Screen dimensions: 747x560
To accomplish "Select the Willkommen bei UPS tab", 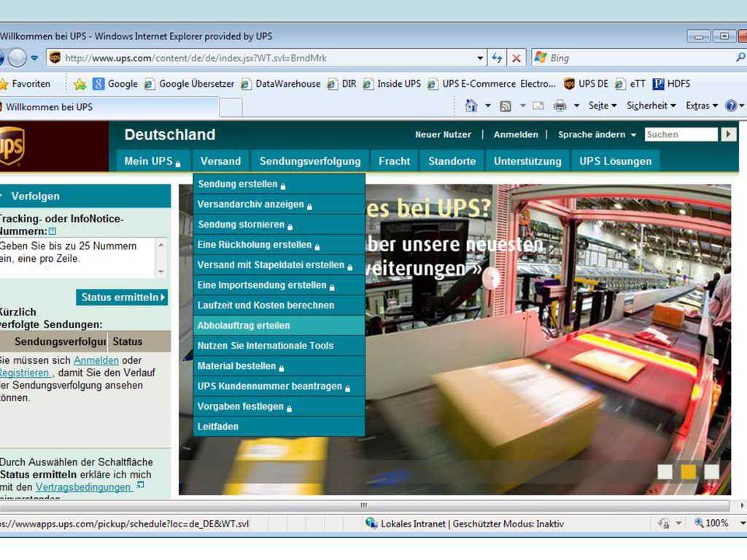I will point(109,107).
